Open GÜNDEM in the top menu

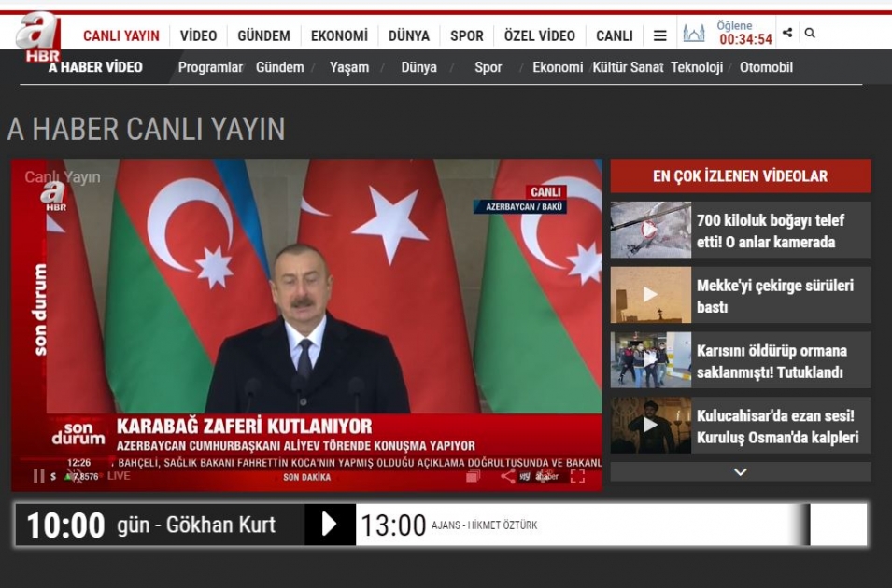pos(264,36)
